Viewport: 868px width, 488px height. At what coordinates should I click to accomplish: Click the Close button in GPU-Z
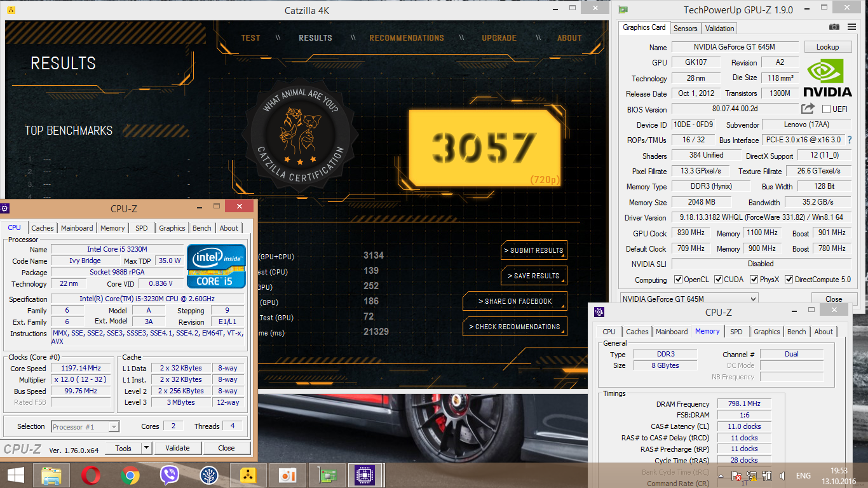pyautogui.click(x=834, y=299)
